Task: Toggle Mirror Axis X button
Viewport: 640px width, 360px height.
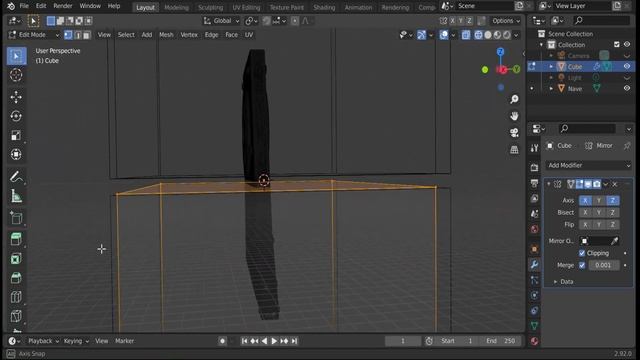Action: point(585,200)
